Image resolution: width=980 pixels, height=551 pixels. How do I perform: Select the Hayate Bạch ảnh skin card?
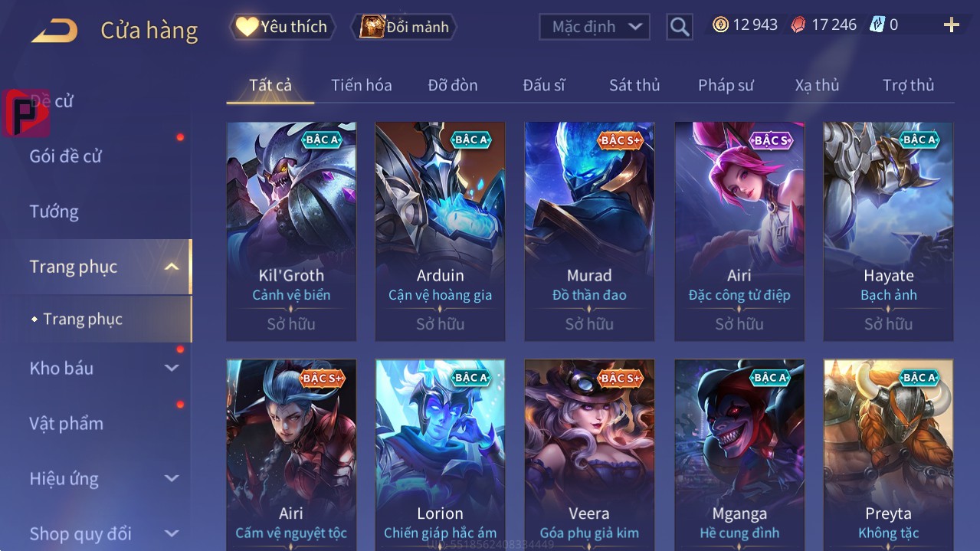pos(888,231)
